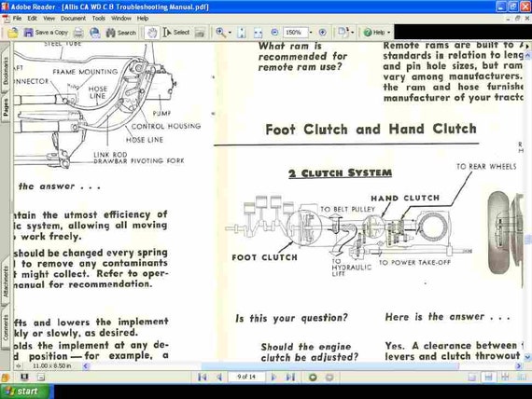Open the zoom percentage dropdown arrow

point(311,33)
